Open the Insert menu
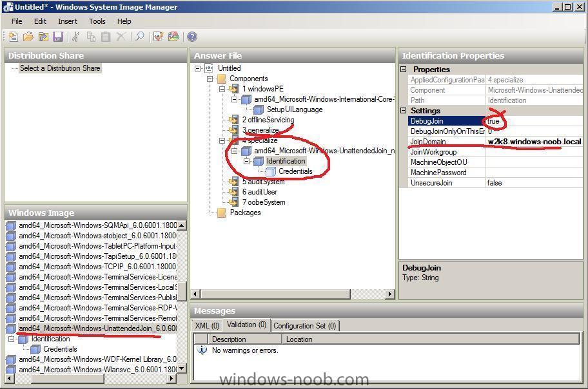The width and height of the screenshot is (588, 389). pos(68,21)
